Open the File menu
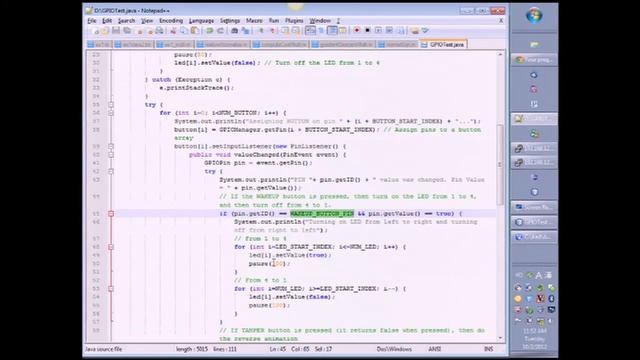This screenshot has height=360, width=640. tap(92, 21)
